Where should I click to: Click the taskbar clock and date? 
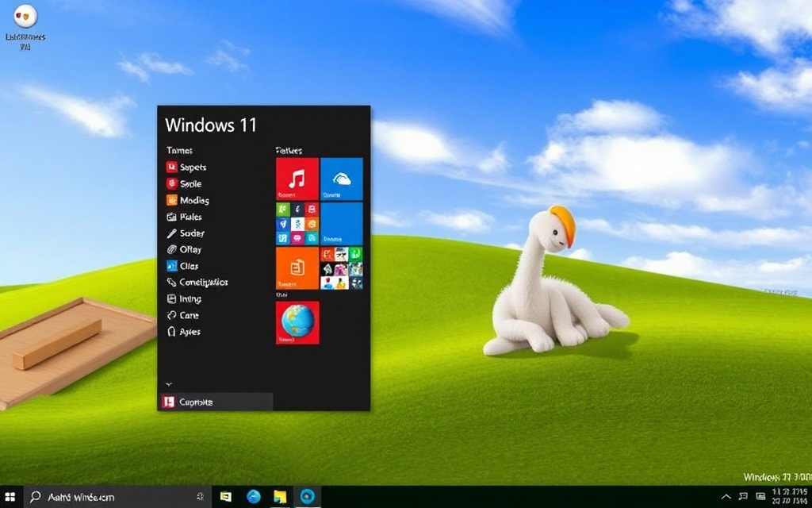tap(791, 497)
